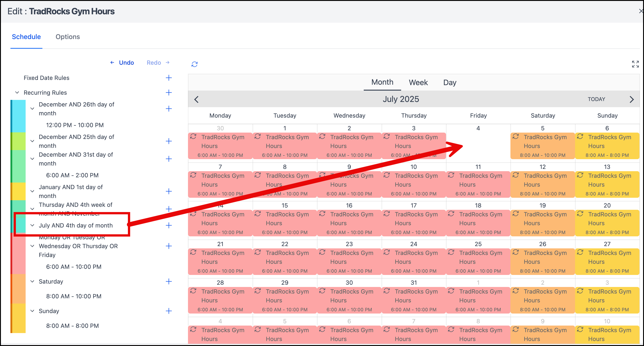The width and height of the screenshot is (644, 346).
Task: Add time to December 26th rule
Action: click(x=169, y=109)
